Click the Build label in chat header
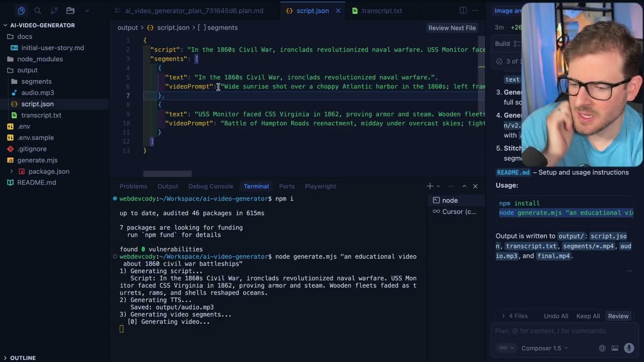The width and height of the screenshot is (644, 362). pos(502,44)
